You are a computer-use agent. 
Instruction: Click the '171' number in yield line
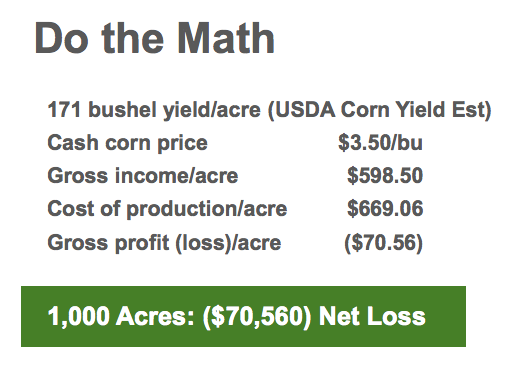pyautogui.click(x=64, y=110)
